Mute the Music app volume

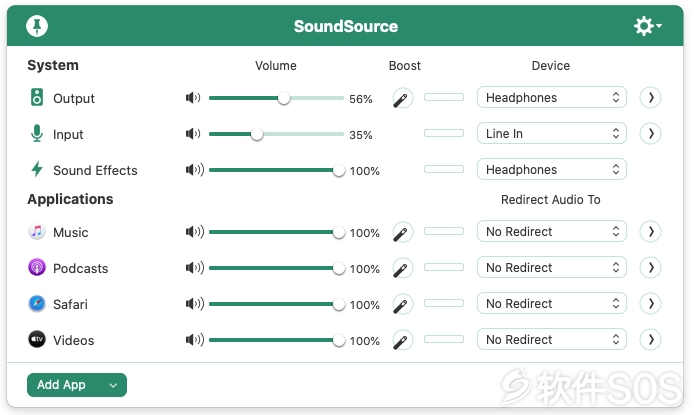pos(195,231)
